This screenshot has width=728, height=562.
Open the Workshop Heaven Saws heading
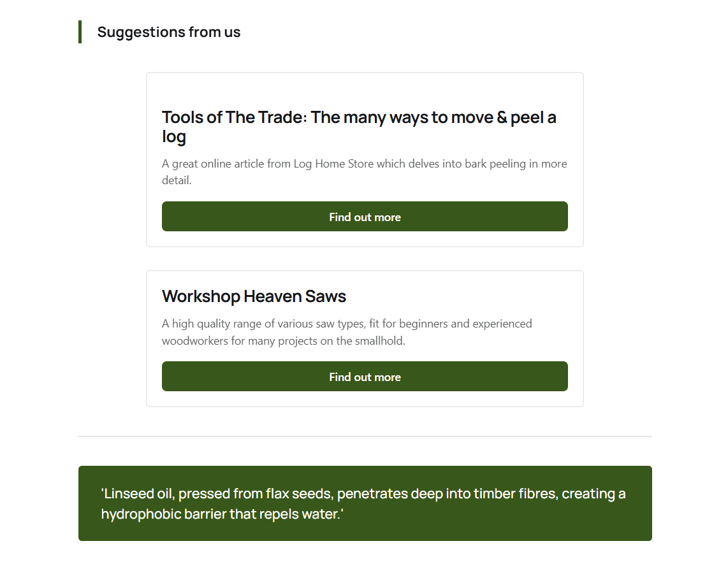(x=254, y=296)
